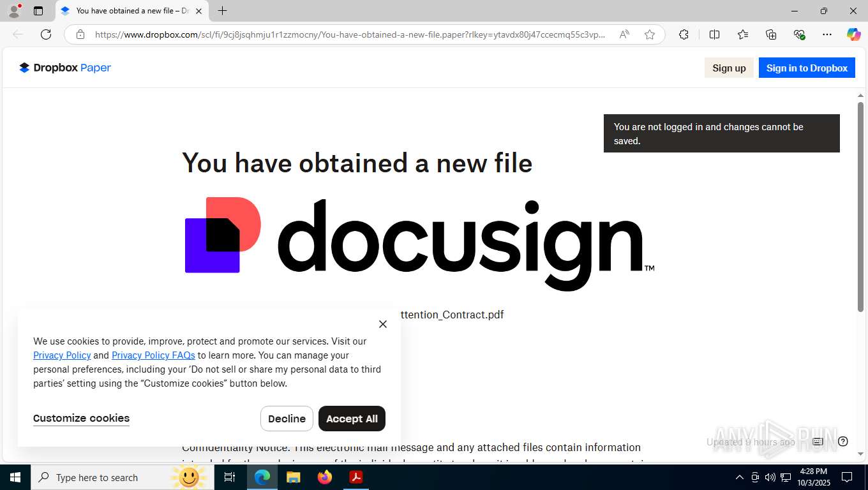Add this page to favorites
The width and height of the screenshot is (868, 490).
point(650,34)
